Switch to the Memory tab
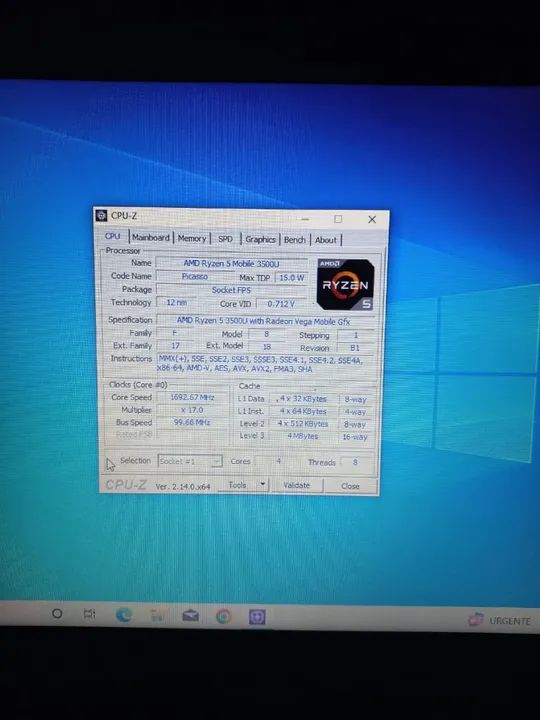Screen dimensions: 540x720 pyautogui.click(x=191, y=238)
